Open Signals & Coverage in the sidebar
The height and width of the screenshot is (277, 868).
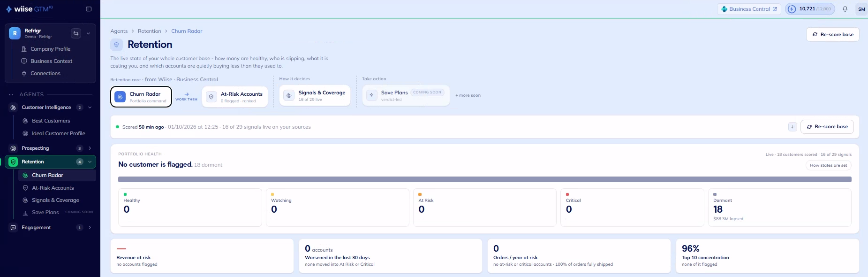point(55,200)
